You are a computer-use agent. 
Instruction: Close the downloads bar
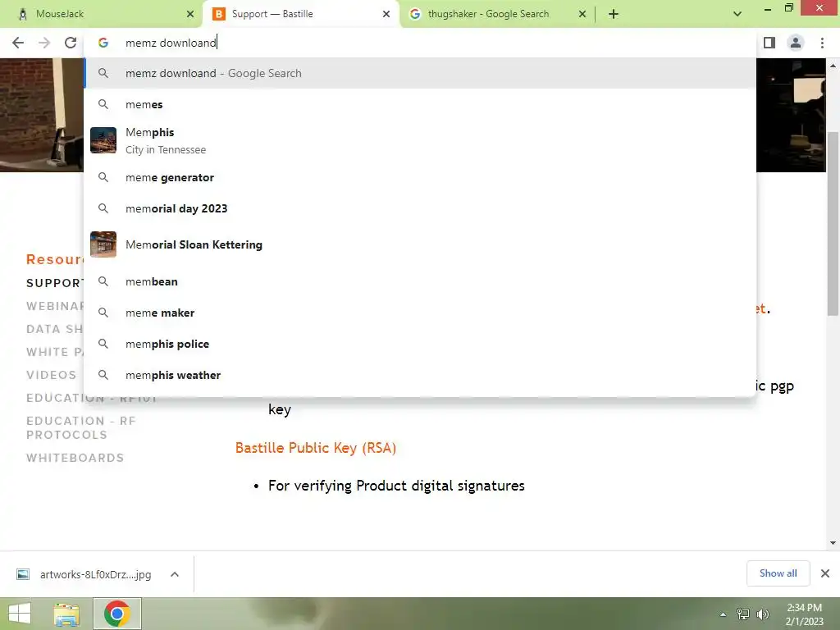pyautogui.click(x=825, y=573)
